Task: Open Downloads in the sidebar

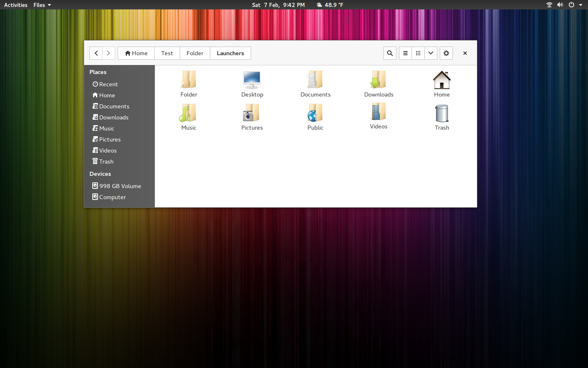Action: click(119, 117)
